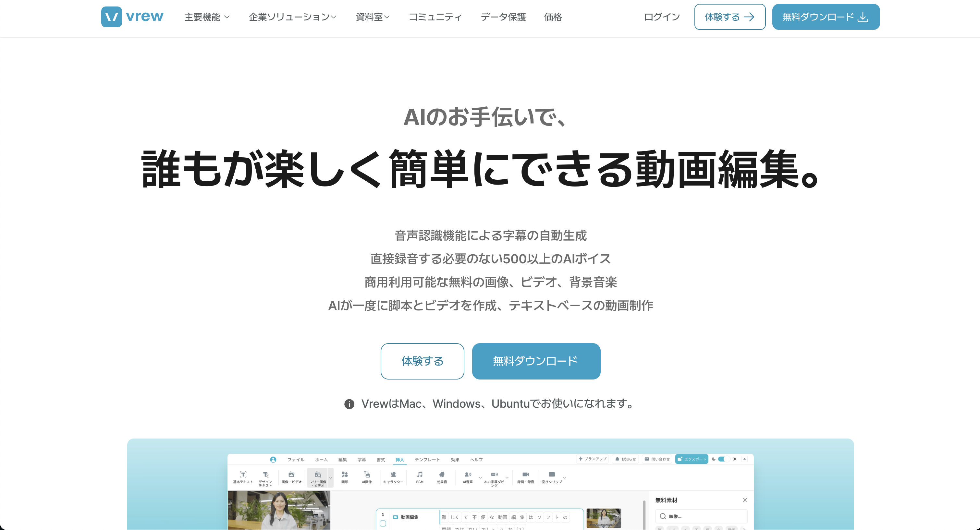Click the user profile avatar icon
The height and width of the screenshot is (530, 980).
pyautogui.click(x=273, y=460)
